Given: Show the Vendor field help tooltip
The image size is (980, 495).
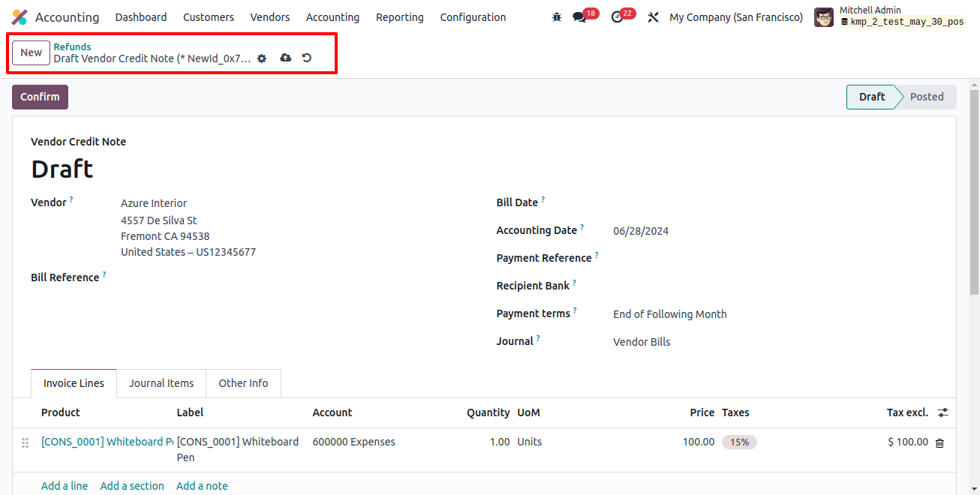Looking at the screenshot, I should [71, 199].
